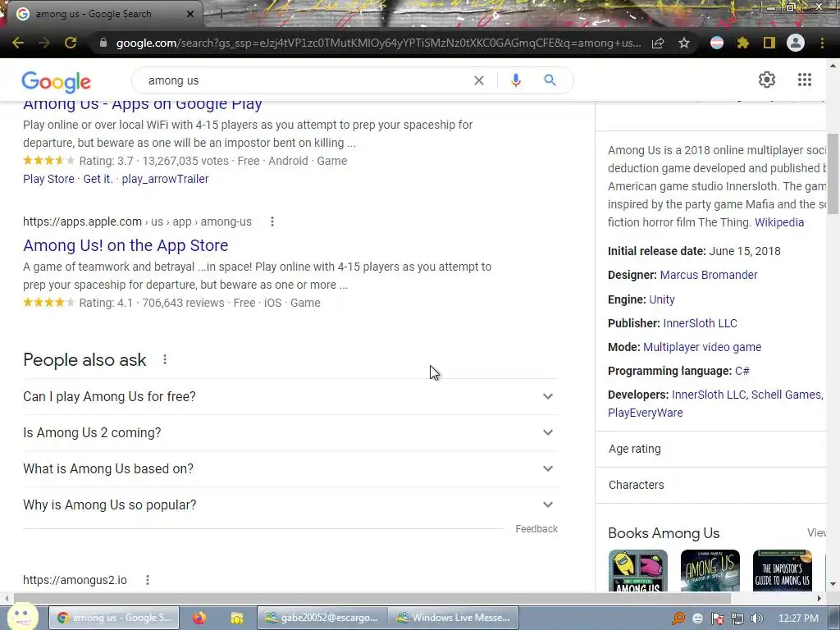
Task: Open Among Us! on the App Store result
Action: [126, 245]
